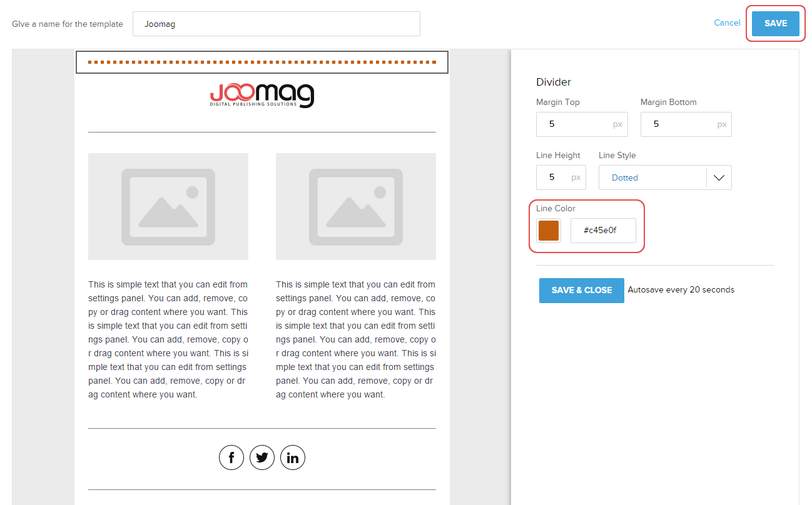
Task: Click the Line Height input field
Action: pos(554,177)
